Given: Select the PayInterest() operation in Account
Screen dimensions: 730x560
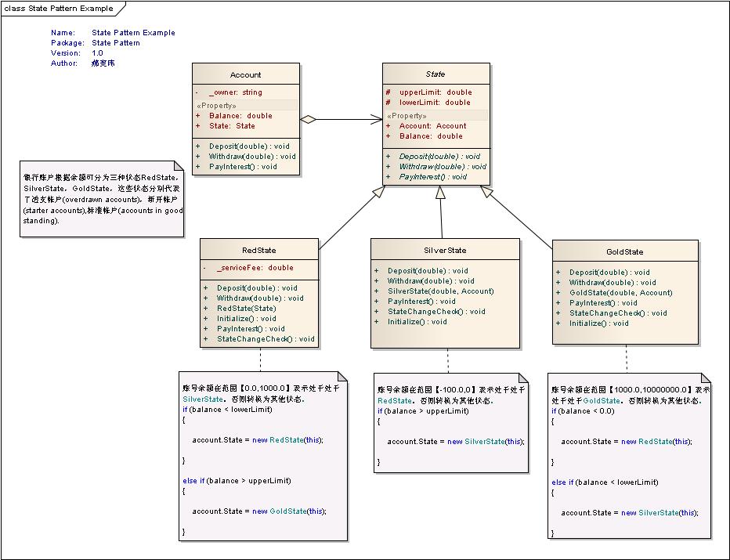Looking at the screenshot, I should (x=243, y=166).
